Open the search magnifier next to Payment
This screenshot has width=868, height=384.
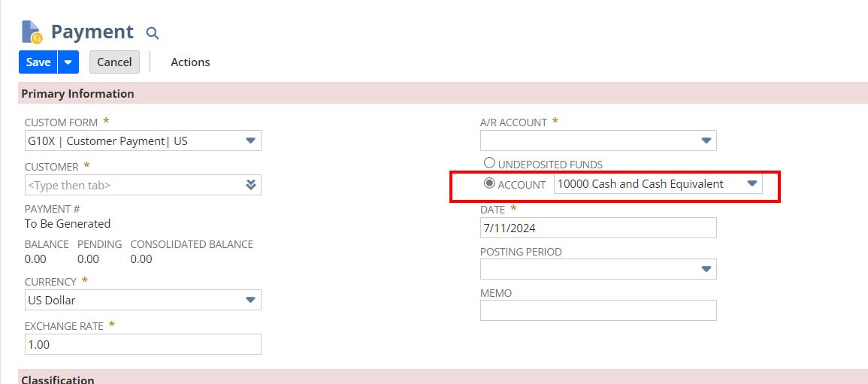click(x=153, y=33)
